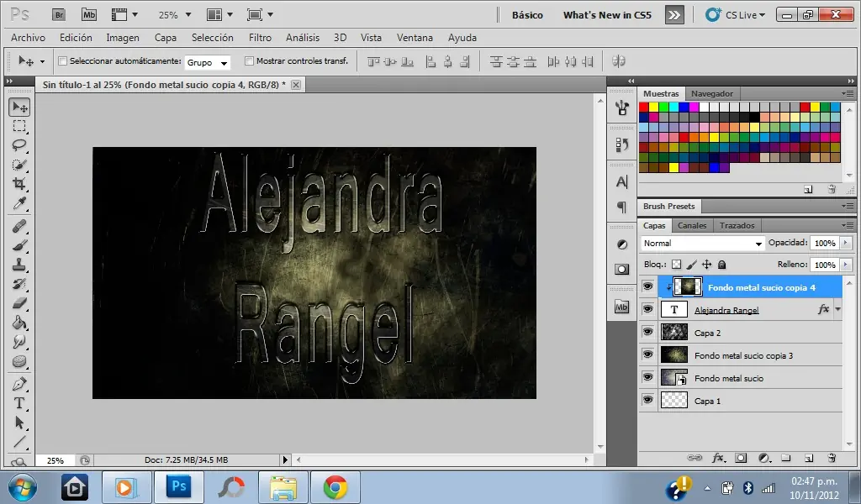Hide the Capa 2 layer
Image resolution: width=861 pixels, height=504 pixels.
pos(647,333)
